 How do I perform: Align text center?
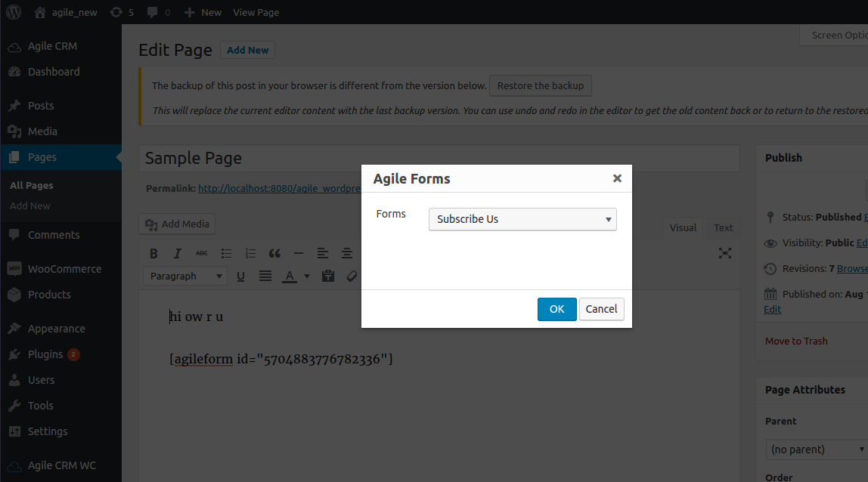[x=347, y=253]
